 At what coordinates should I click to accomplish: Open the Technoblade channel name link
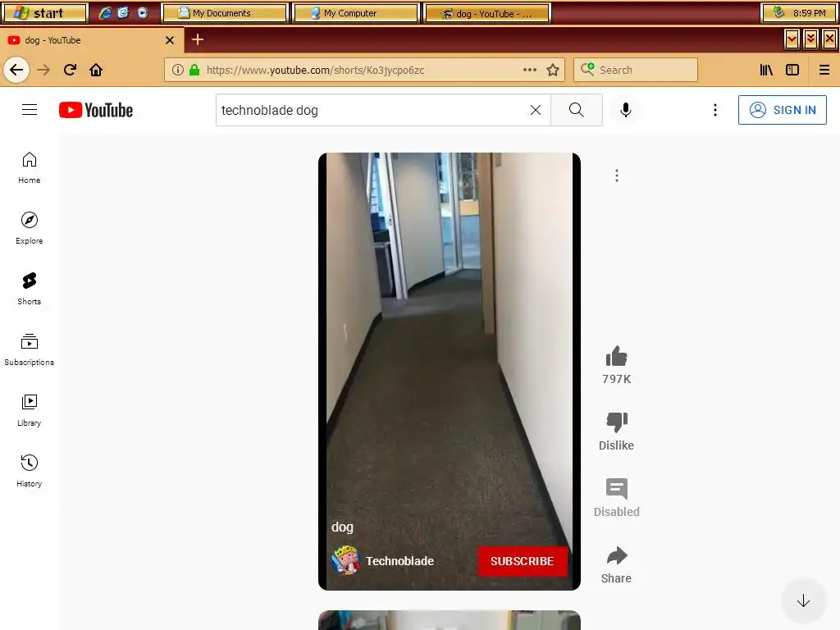point(399,561)
